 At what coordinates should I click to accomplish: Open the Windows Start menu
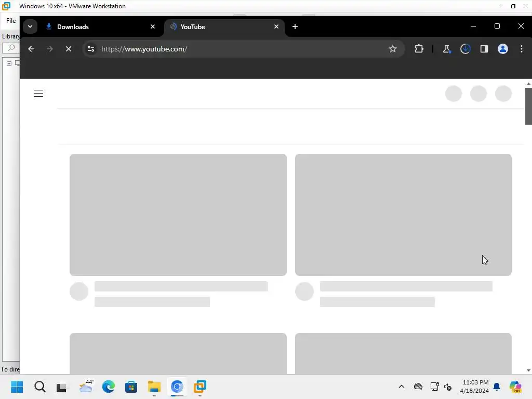(17, 387)
